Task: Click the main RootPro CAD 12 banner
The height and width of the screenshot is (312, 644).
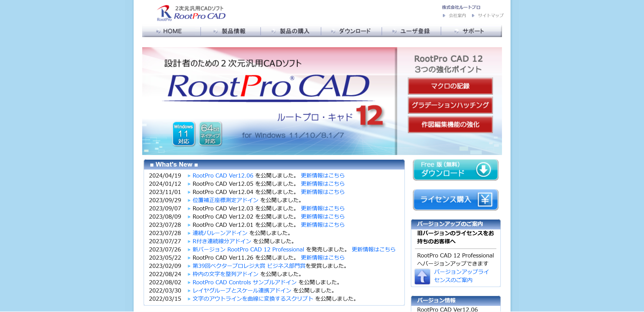Action: click(269, 101)
